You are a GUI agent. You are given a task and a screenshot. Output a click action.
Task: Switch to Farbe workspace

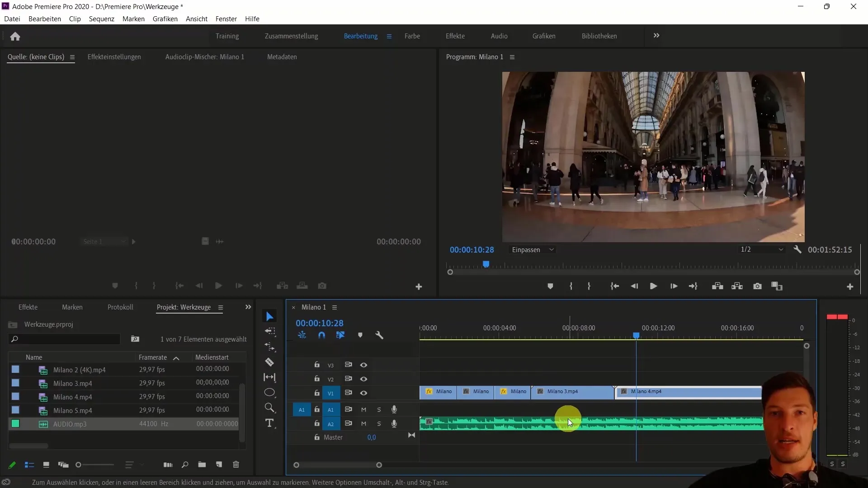pos(412,36)
